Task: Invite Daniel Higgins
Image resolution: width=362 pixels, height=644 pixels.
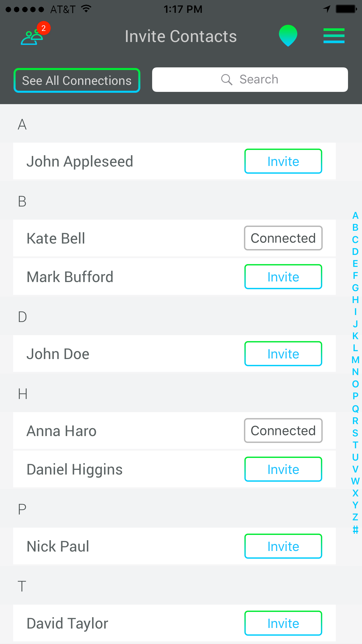Action: click(x=283, y=469)
